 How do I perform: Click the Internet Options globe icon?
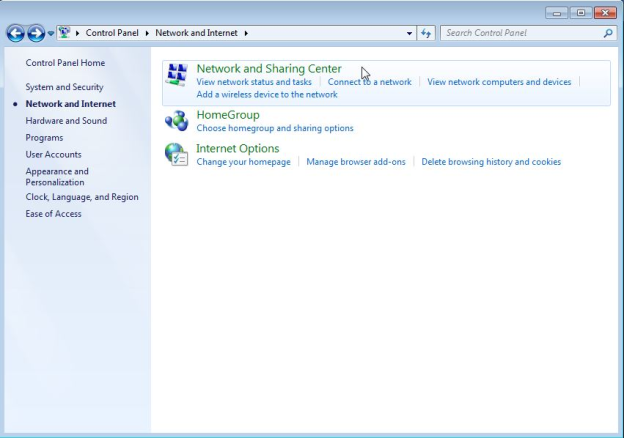(x=176, y=155)
